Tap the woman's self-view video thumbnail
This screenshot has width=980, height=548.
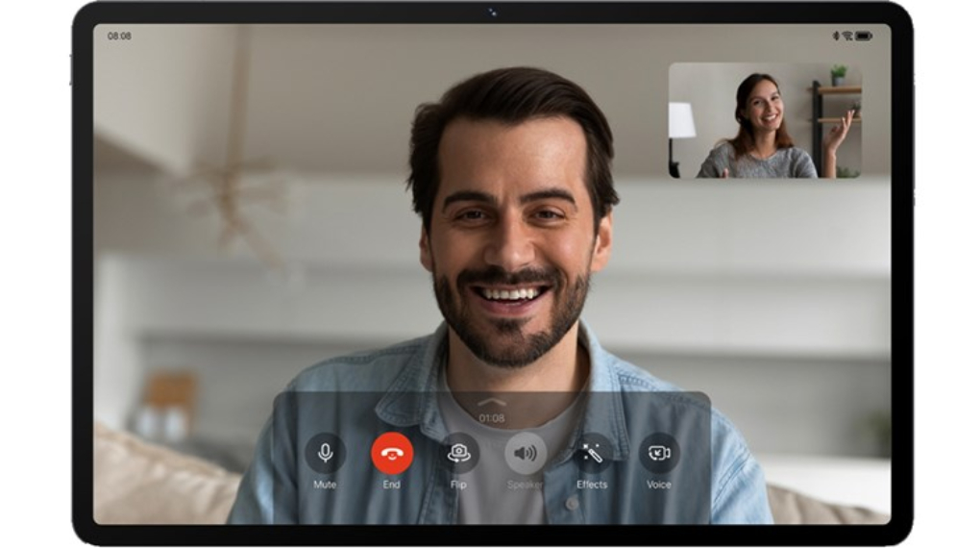click(x=765, y=120)
